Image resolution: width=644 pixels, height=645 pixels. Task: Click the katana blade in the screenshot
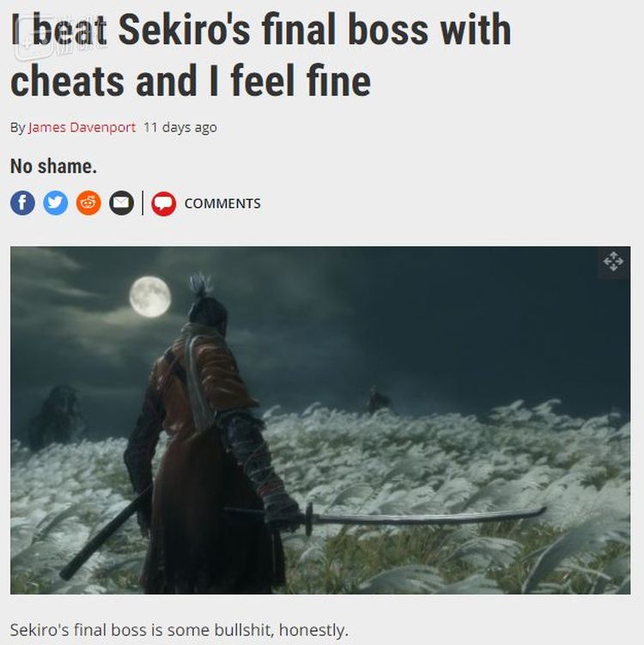point(428,516)
